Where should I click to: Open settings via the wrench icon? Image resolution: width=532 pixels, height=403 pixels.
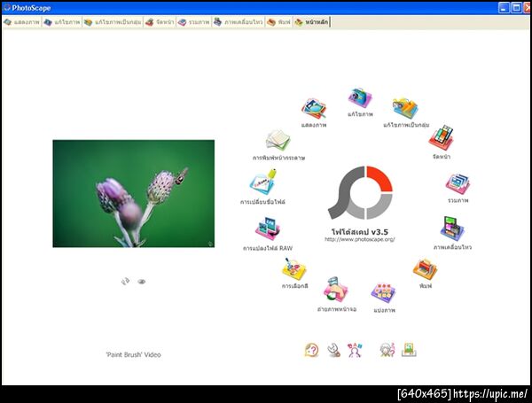[x=333, y=350]
